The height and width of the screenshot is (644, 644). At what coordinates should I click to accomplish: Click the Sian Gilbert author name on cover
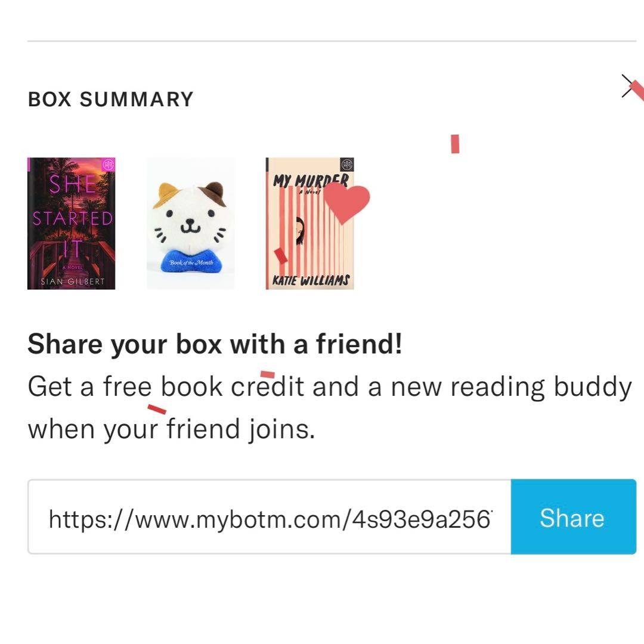71,282
